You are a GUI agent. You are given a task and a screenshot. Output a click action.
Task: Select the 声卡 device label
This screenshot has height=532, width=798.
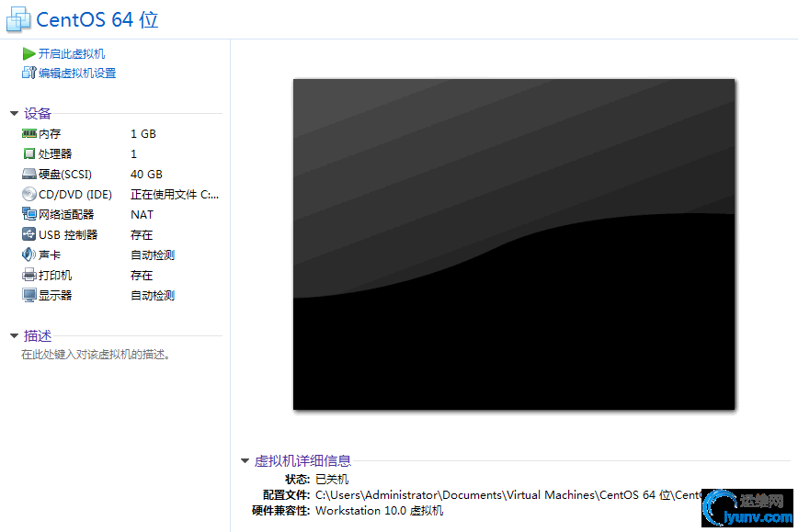(x=50, y=255)
